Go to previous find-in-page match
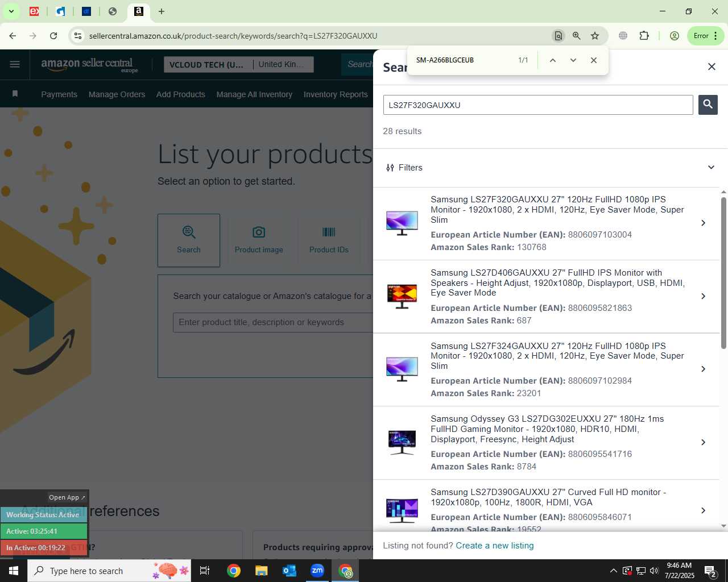728x582 pixels. pos(552,60)
